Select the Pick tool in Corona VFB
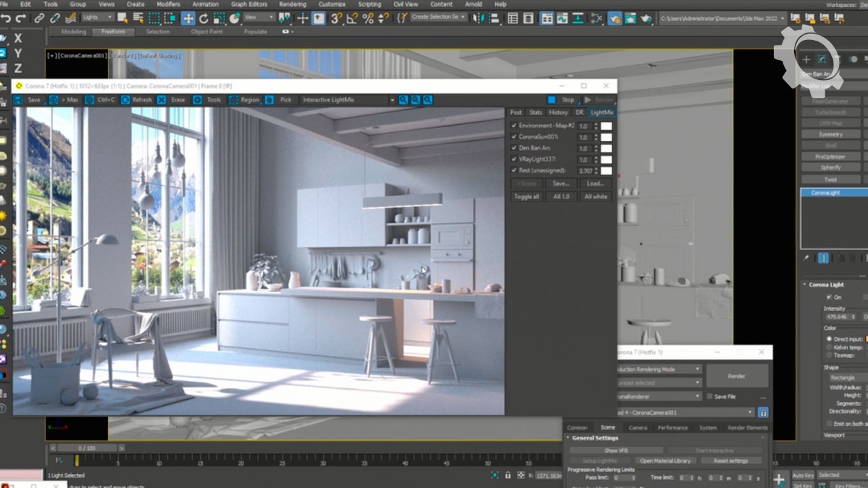Image resolution: width=868 pixels, height=488 pixels. (x=279, y=100)
